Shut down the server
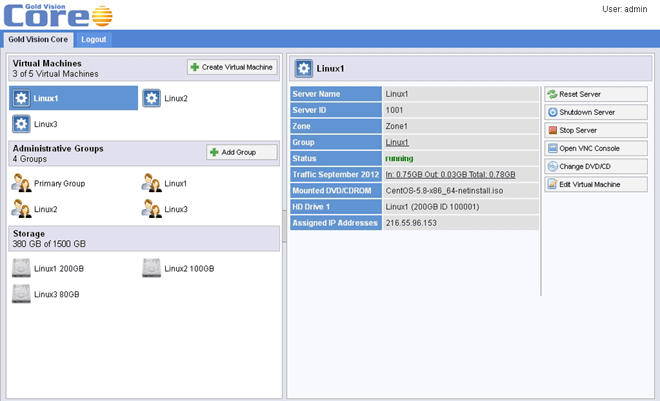 596,112
